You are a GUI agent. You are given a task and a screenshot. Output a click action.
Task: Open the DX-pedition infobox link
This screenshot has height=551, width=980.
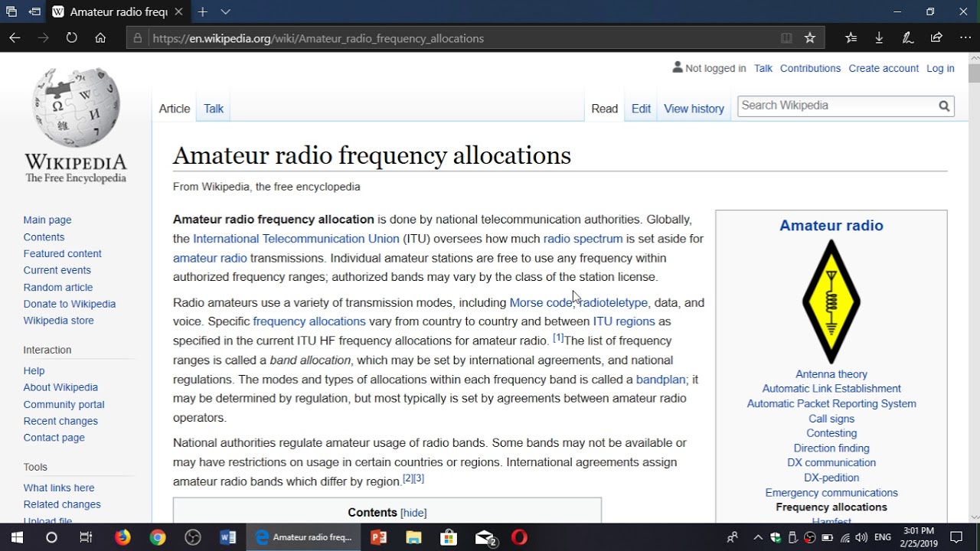coord(831,478)
